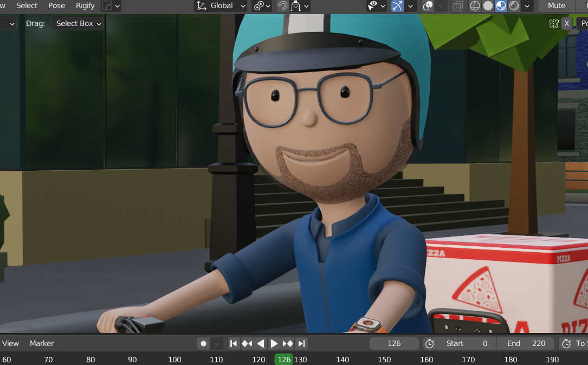The height and width of the screenshot is (365, 588).
Task: Toggle auto keying record button
Action: (204, 343)
